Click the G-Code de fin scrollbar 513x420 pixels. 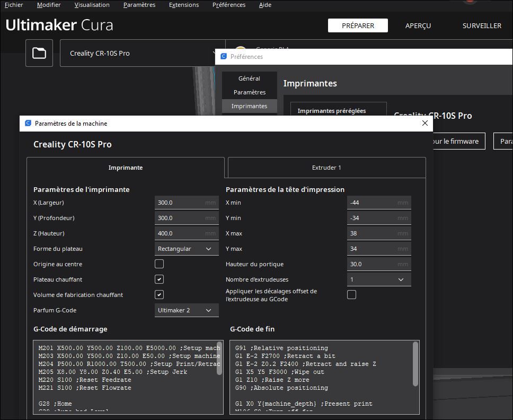(x=415, y=364)
